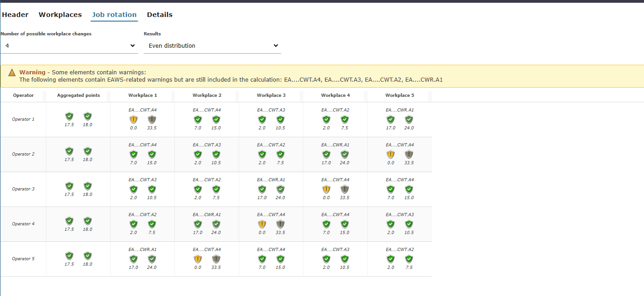The image size is (644, 296).
Task: Click green shield showing 18.0 for Operator 5
Action: [x=88, y=256]
